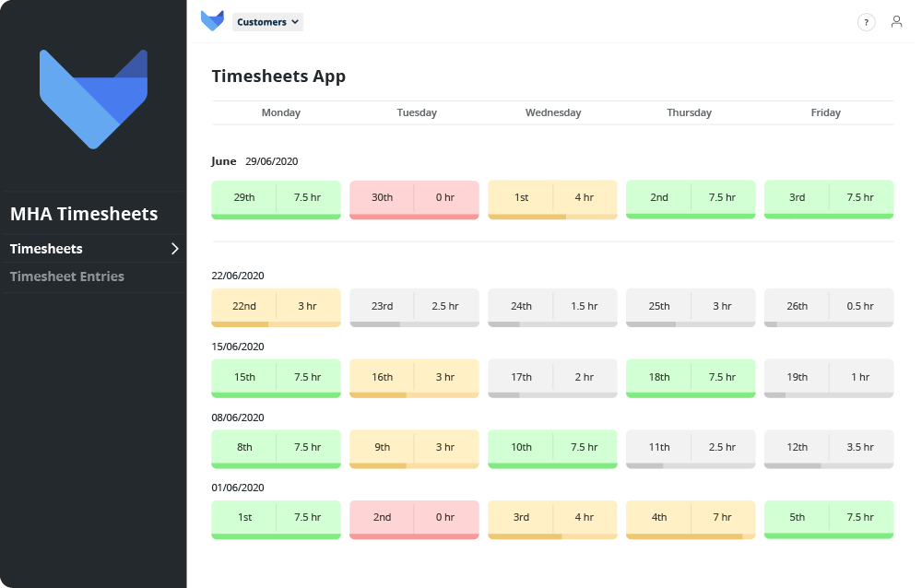Open the 4th 7 hr entry
922x588 pixels.
point(691,517)
